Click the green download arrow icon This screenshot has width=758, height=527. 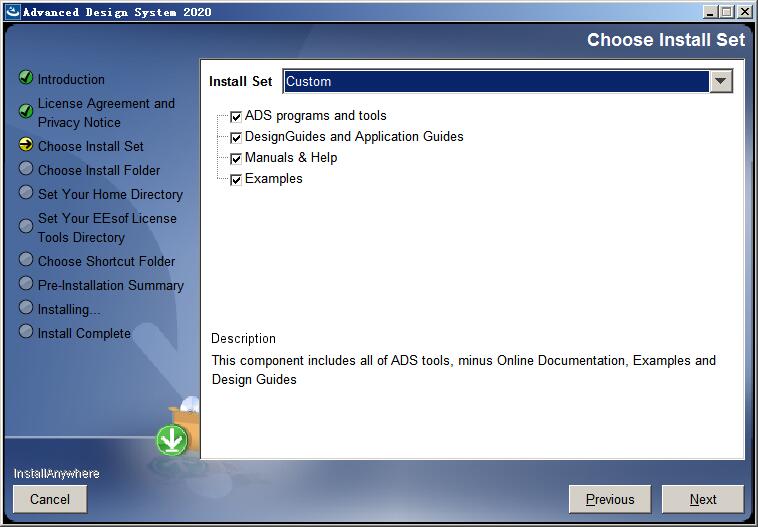click(x=172, y=440)
